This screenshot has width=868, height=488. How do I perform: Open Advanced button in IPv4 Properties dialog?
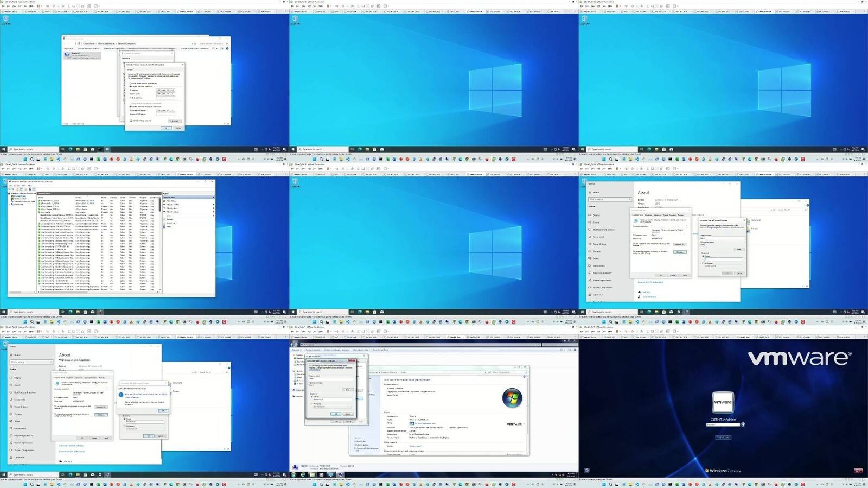click(175, 121)
